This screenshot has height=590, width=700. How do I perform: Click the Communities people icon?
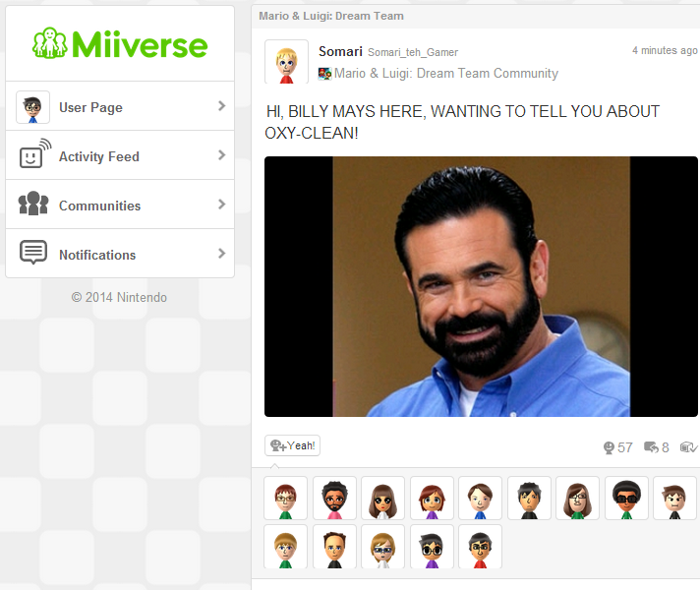click(x=33, y=204)
